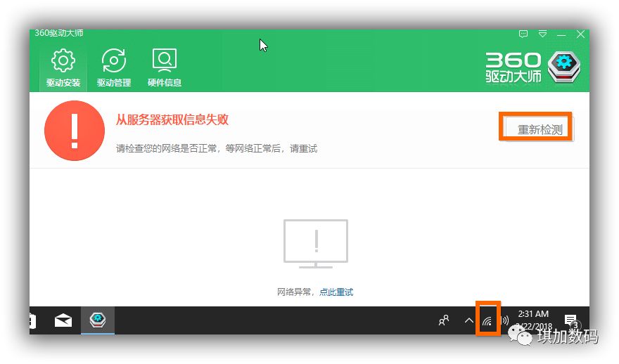This screenshot has height=364, width=619.
Task: Open the People icon in the taskbar
Action: (x=444, y=320)
